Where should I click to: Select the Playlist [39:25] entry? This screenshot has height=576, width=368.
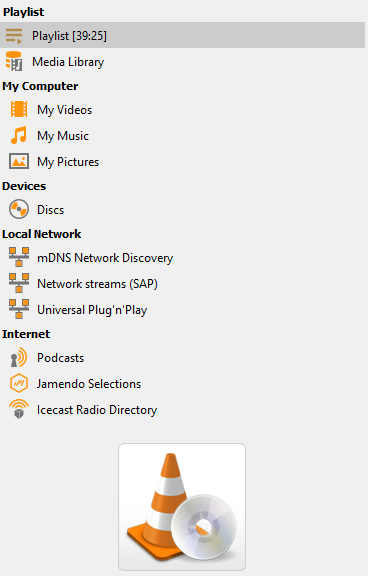point(183,35)
